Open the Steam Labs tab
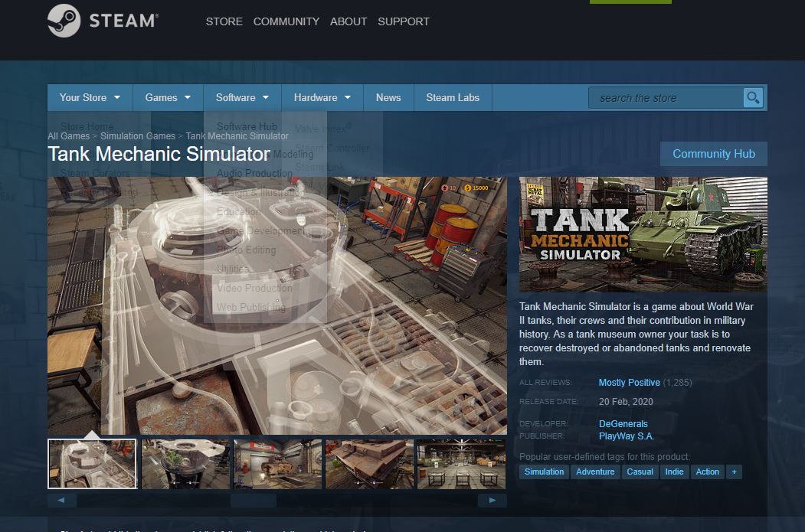805x532 pixels. tap(453, 98)
